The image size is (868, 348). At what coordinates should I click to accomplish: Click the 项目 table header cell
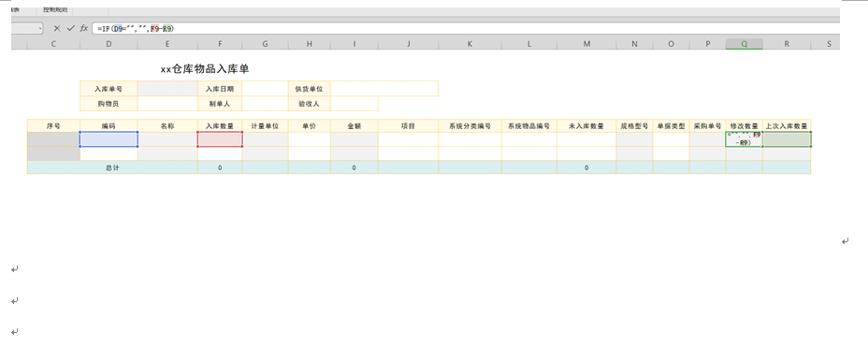(409, 125)
